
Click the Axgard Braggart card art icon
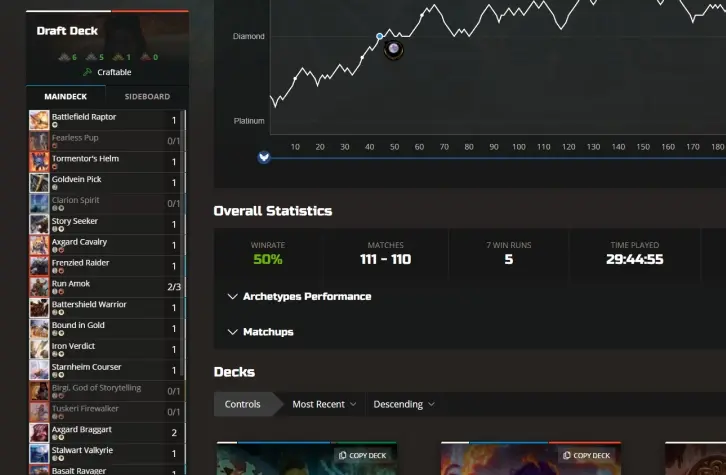pyautogui.click(x=39, y=432)
